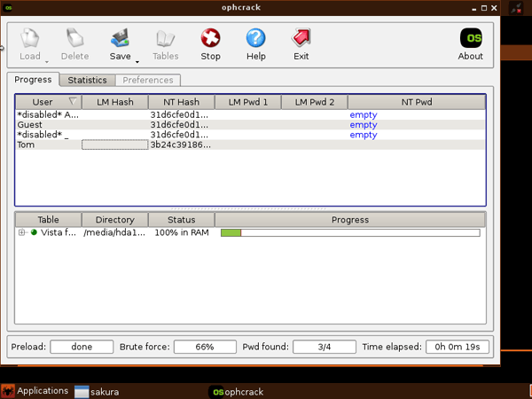Click the Tables toolbar icon
This screenshot has width=532, height=399.
(x=165, y=43)
